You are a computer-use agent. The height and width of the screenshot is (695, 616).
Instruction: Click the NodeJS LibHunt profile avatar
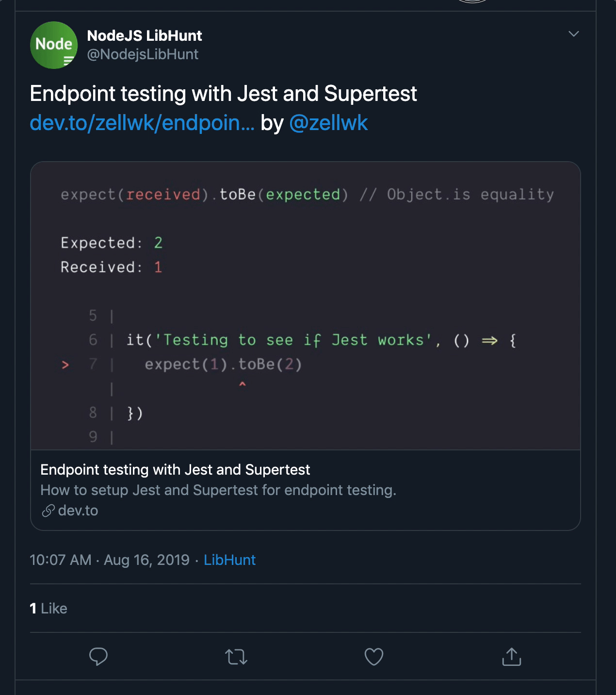(53, 45)
